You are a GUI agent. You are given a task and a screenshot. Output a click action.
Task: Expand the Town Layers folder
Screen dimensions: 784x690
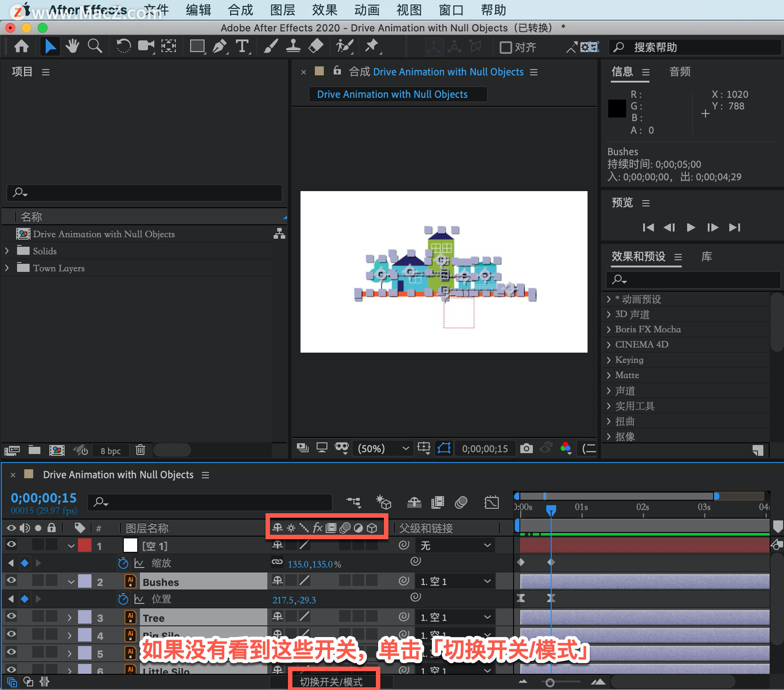click(x=7, y=268)
